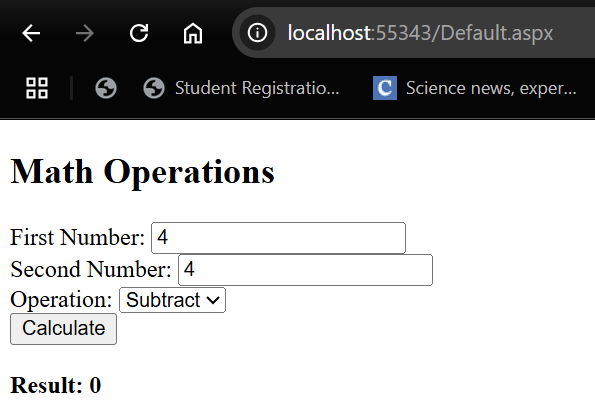Click the chevron arrow beside Subtract
Screen dimensions: 595x406
[213, 300]
